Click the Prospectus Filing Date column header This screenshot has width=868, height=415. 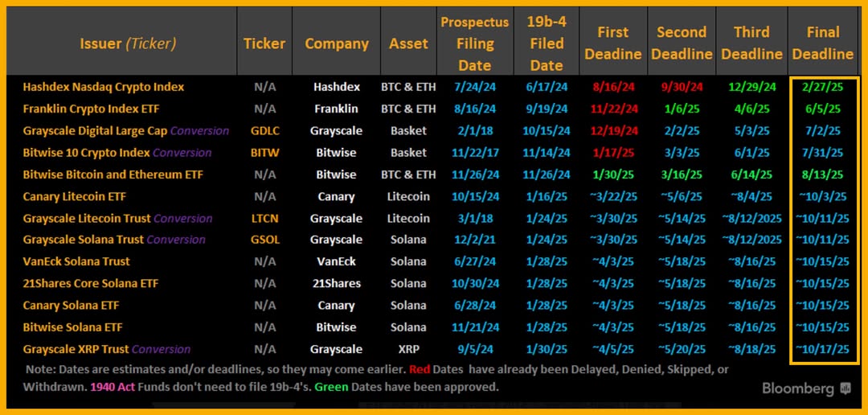coord(474,43)
